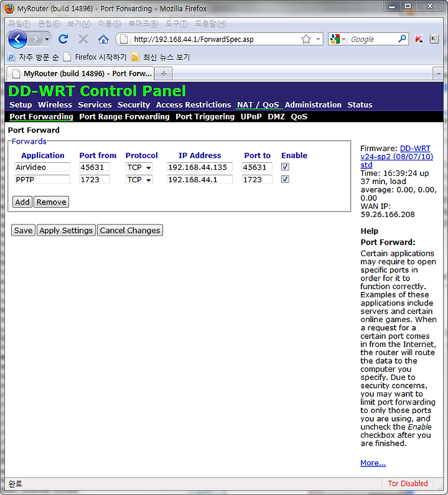Go to the home page icon
Viewport: 448px width, 495px height.
click(x=103, y=39)
